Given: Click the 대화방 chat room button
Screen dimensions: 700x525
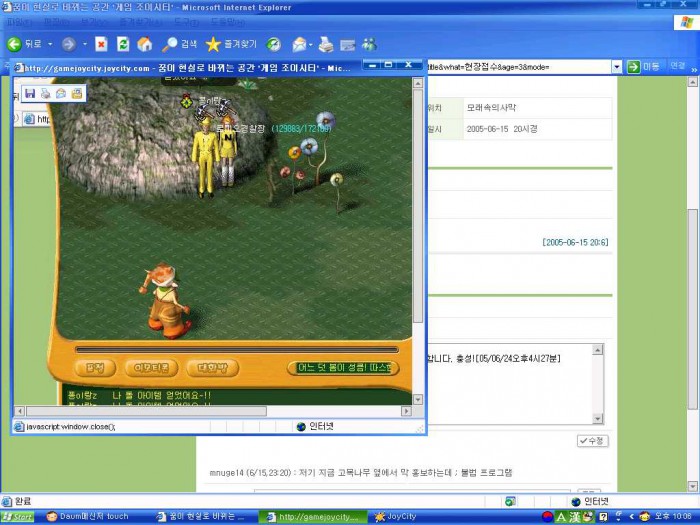Looking at the screenshot, I should tap(212, 368).
